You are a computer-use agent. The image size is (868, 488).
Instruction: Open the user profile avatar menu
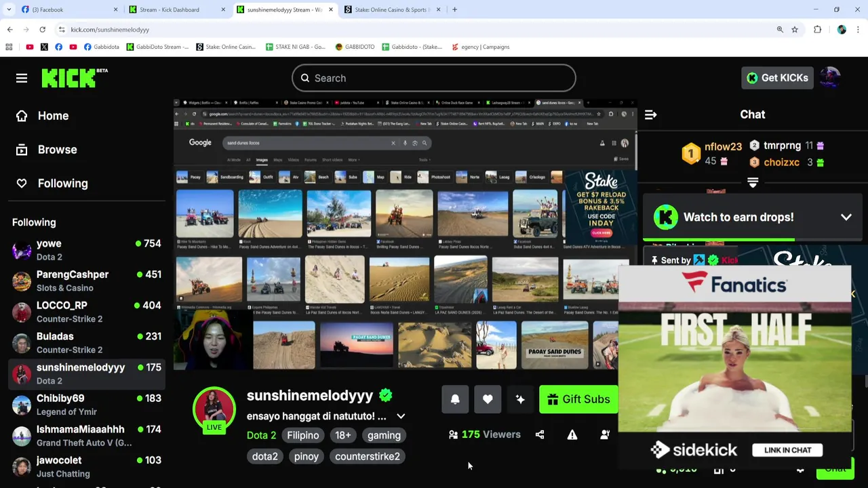point(830,78)
